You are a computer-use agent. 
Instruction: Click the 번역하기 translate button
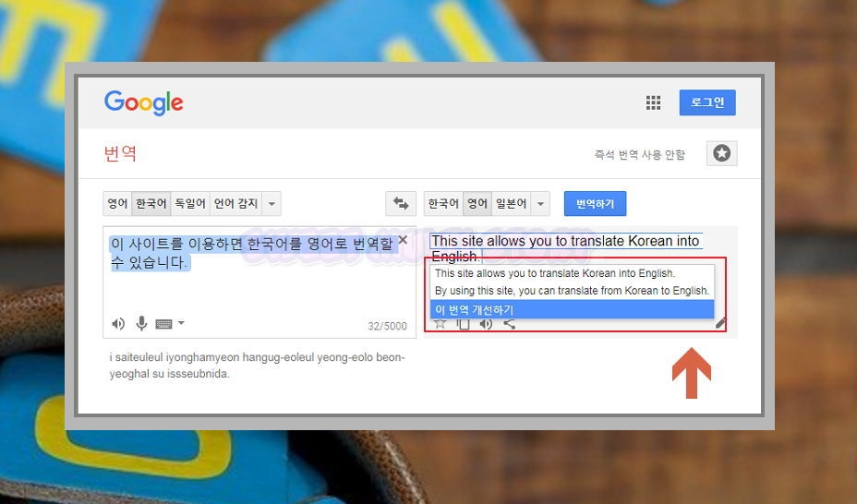coord(596,204)
